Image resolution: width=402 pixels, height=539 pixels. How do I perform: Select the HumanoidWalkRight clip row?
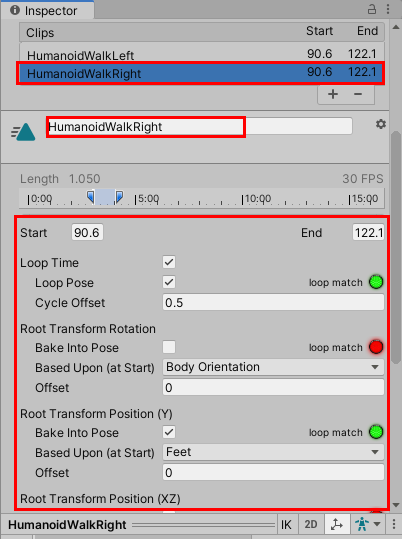click(x=202, y=73)
